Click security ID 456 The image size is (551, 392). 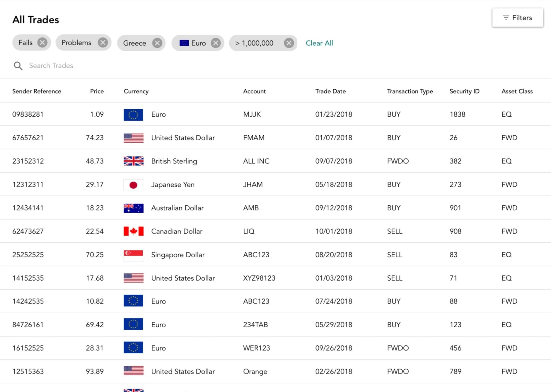pos(456,348)
